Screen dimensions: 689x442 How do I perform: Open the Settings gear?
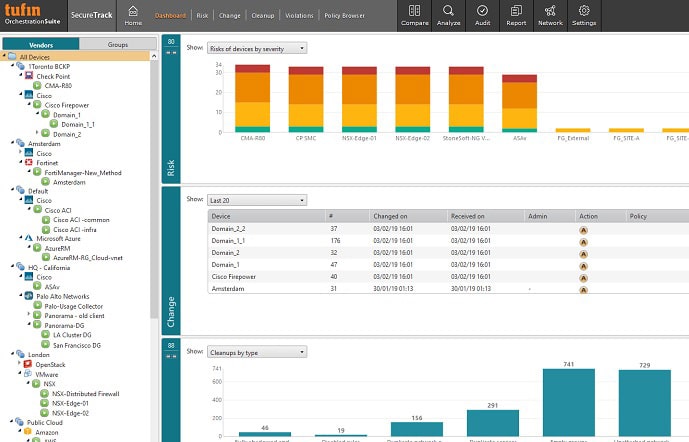tap(584, 15)
